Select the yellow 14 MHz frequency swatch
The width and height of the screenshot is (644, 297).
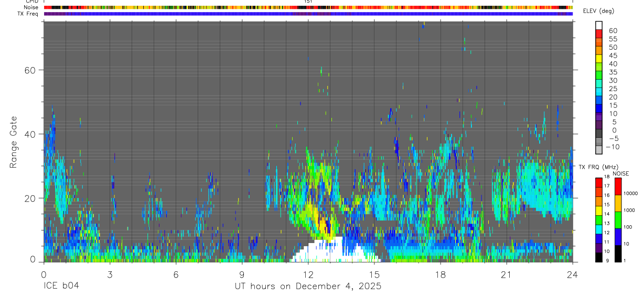pos(599,211)
